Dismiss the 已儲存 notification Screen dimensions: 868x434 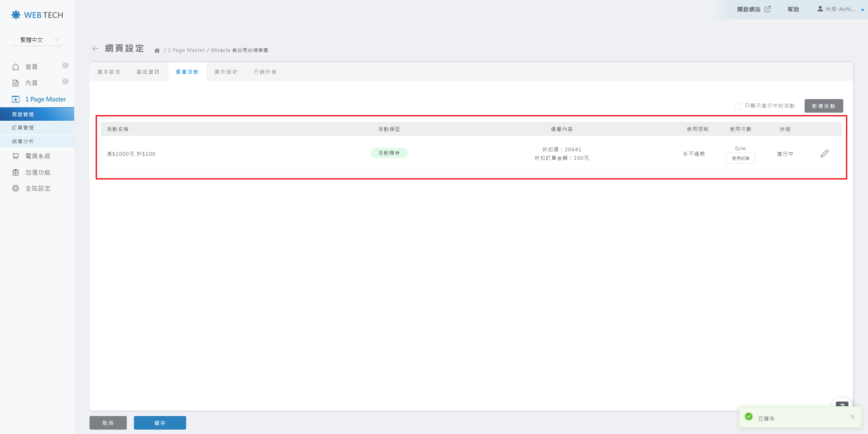[x=852, y=416]
